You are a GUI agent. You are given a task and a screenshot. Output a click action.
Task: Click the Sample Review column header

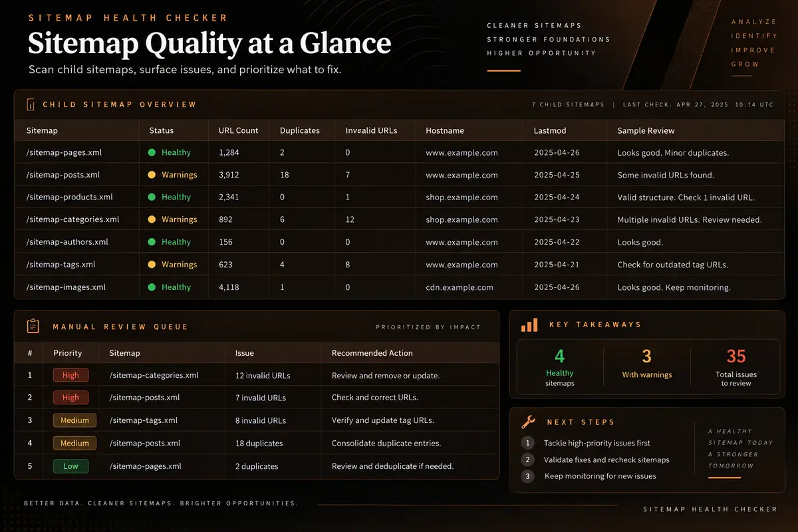(x=646, y=130)
